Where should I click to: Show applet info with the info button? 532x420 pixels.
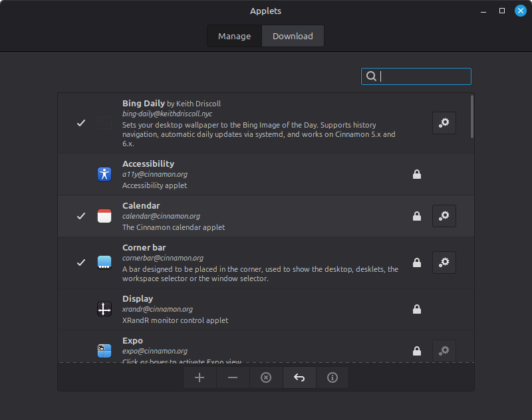pos(332,377)
